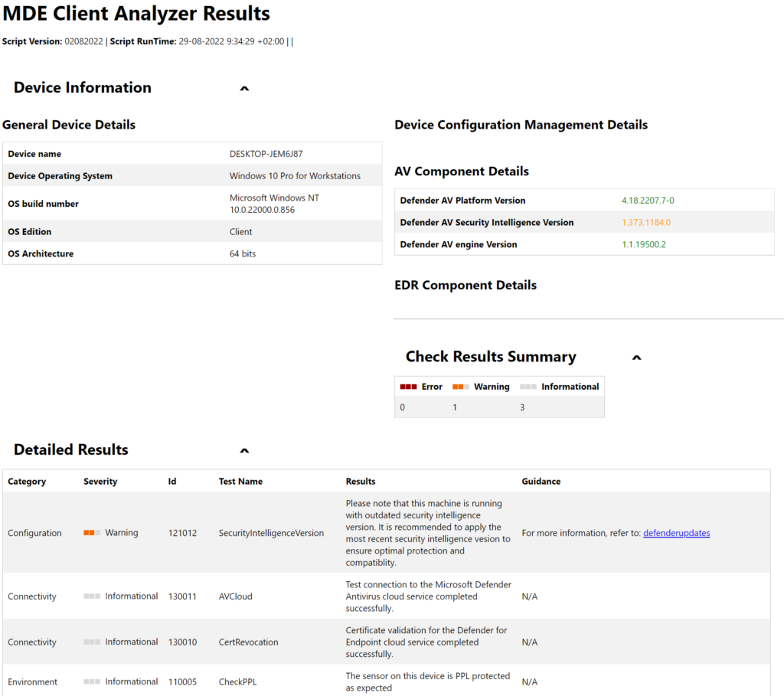784x696 pixels.
Task: Click the Informational severity icon in AVCloud row
Action: click(x=92, y=596)
